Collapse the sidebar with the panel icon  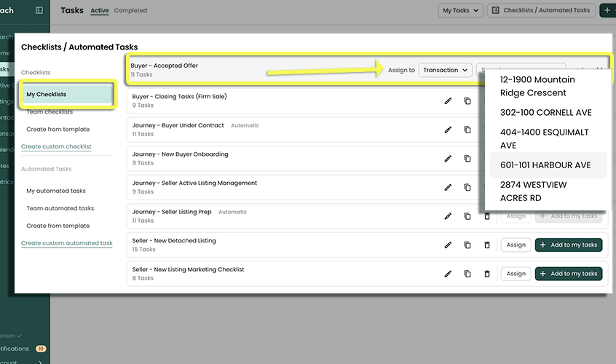[39, 10]
